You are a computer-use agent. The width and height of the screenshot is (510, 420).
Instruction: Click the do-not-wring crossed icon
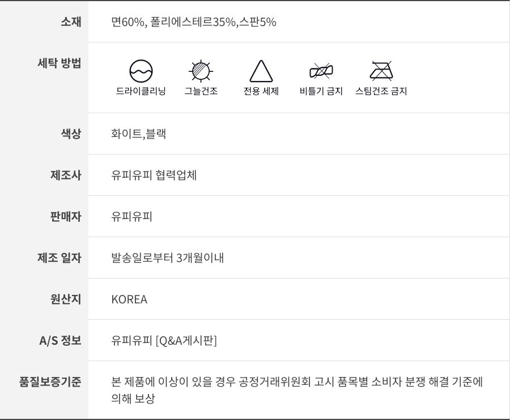point(321,71)
